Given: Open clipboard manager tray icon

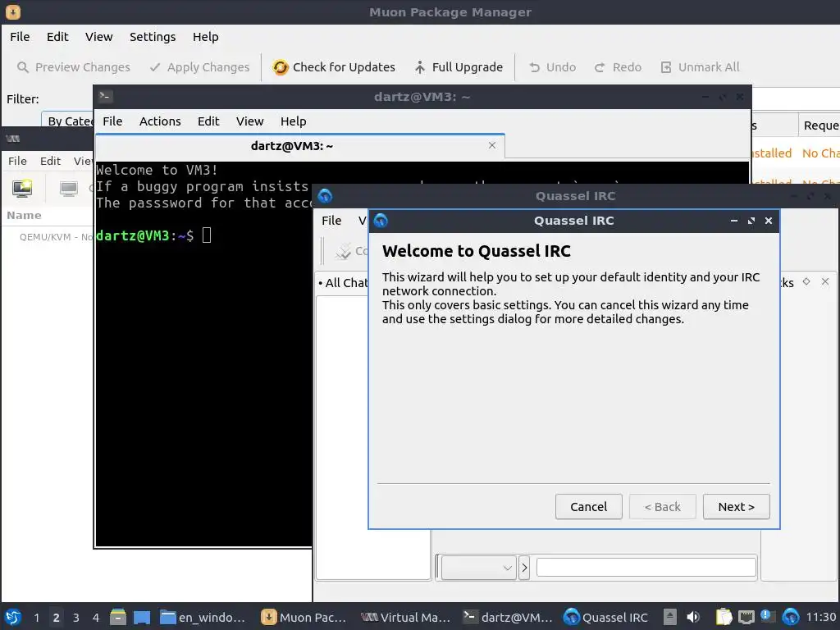Looking at the screenshot, I should click(x=724, y=617).
